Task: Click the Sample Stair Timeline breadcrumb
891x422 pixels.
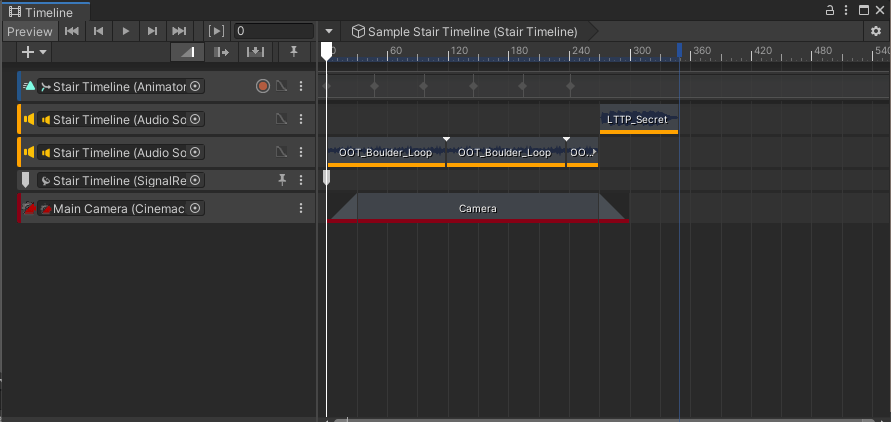Action: (464, 31)
